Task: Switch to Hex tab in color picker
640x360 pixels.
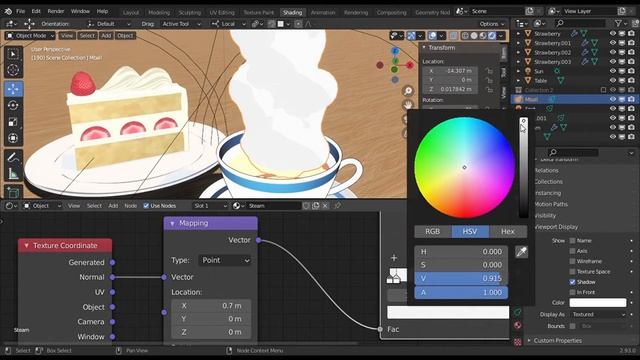Action: pos(508,231)
